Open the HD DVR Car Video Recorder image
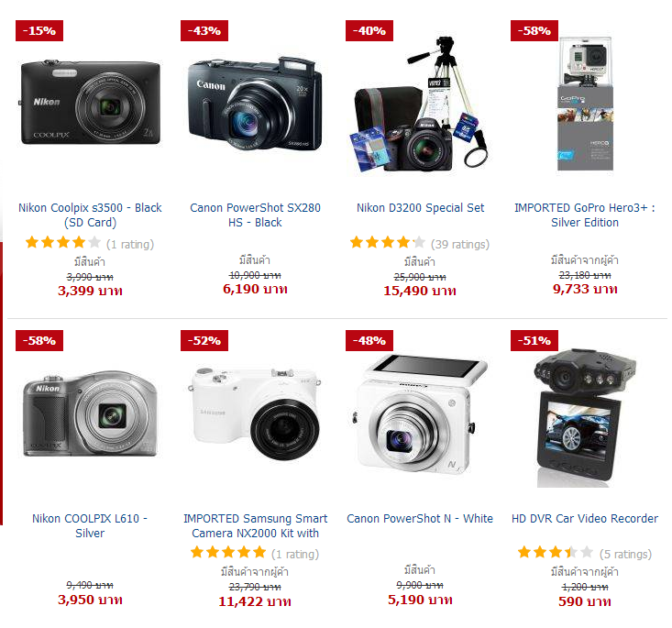672x628 pixels. (585, 418)
